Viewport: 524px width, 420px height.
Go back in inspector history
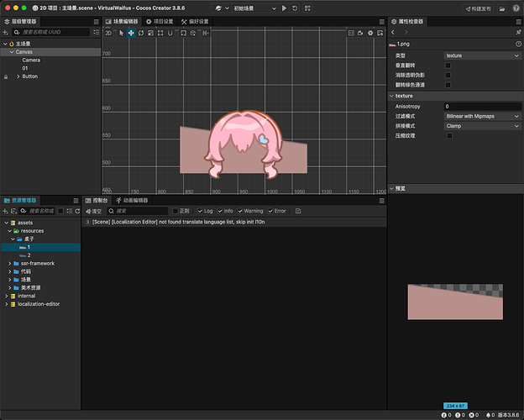(x=393, y=32)
